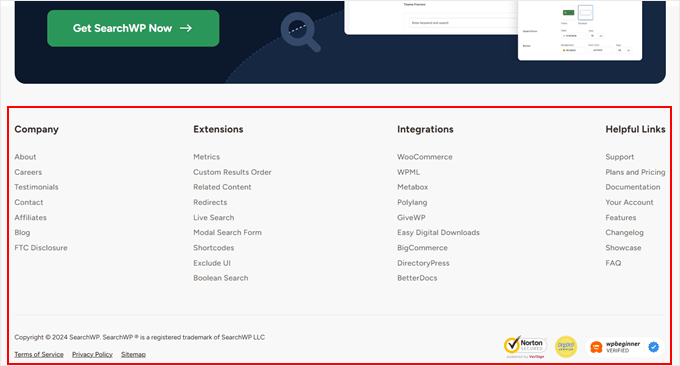Click the settings panel preview thumbnail
Viewport: 680px width, 366px height.
pos(580,30)
